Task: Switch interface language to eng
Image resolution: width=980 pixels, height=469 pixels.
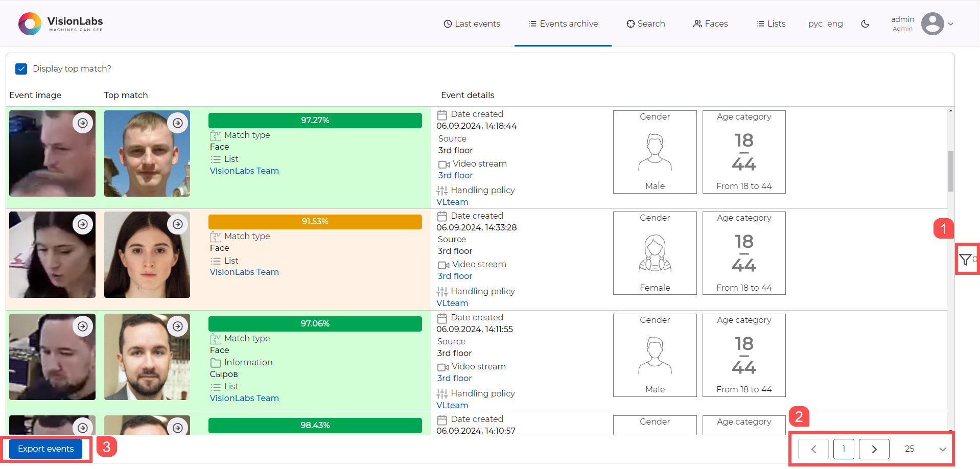Action: (835, 24)
